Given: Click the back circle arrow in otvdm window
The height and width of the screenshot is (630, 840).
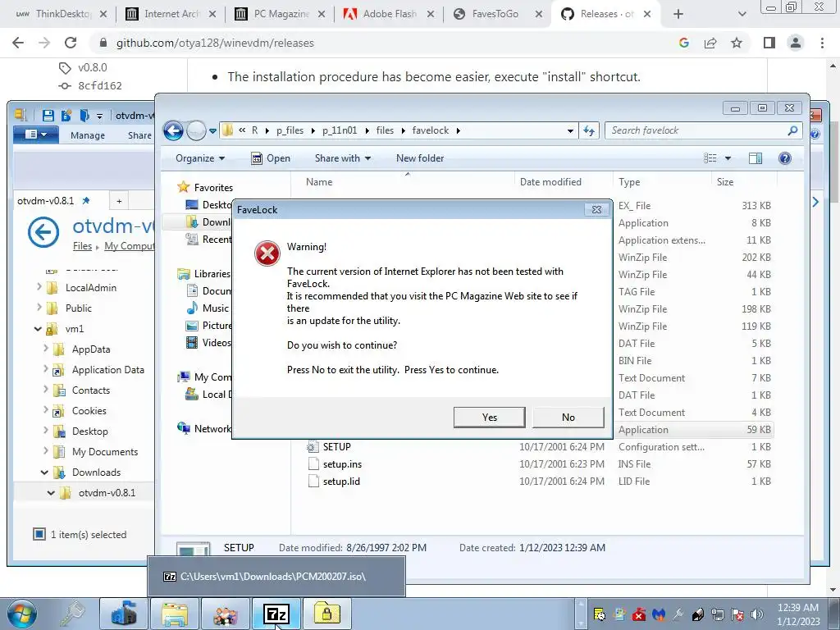Looking at the screenshot, I should point(43,232).
